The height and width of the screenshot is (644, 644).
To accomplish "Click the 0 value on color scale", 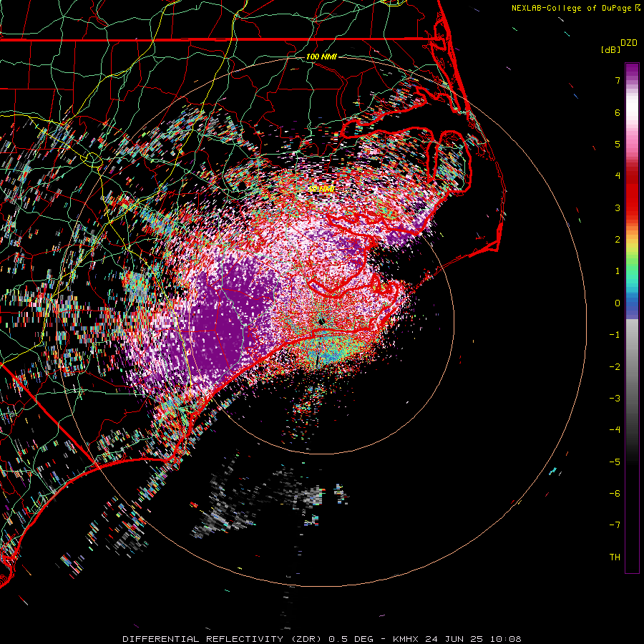I will click(618, 303).
